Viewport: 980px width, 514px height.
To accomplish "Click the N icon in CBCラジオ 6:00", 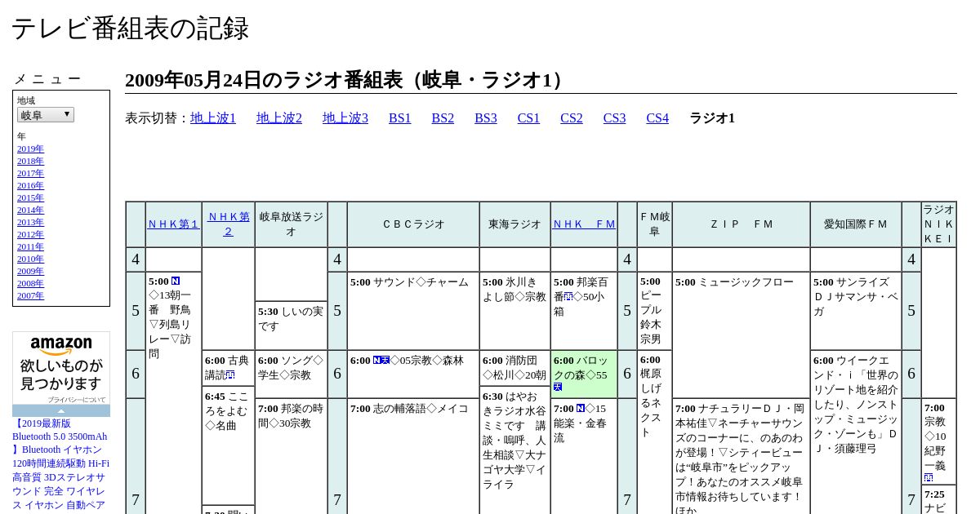I will tap(377, 361).
